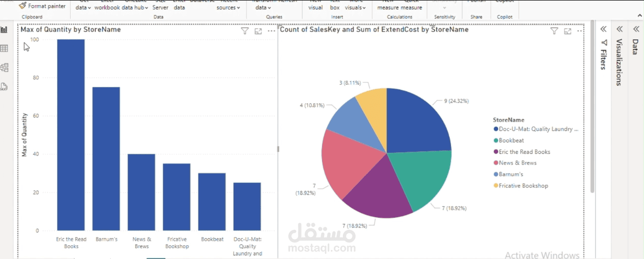Viewport: 644px width, 259px height.
Task: Click the 3 (8.11%) data label
Action: click(x=350, y=82)
